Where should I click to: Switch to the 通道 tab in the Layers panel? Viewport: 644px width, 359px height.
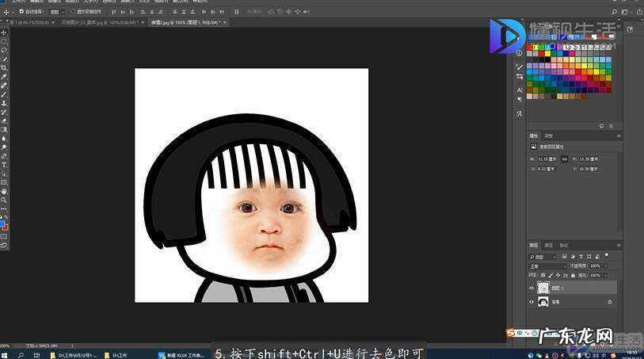pyautogui.click(x=549, y=246)
